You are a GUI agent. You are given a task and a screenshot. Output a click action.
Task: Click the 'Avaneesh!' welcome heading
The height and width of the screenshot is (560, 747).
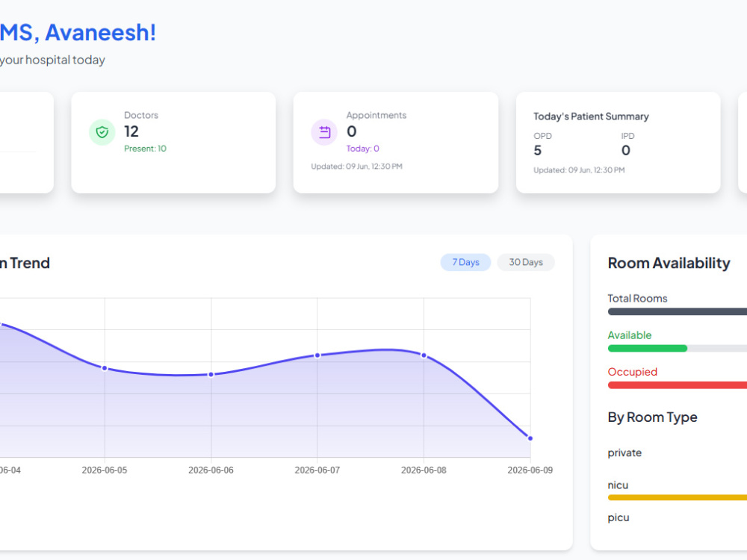coord(101,33)
